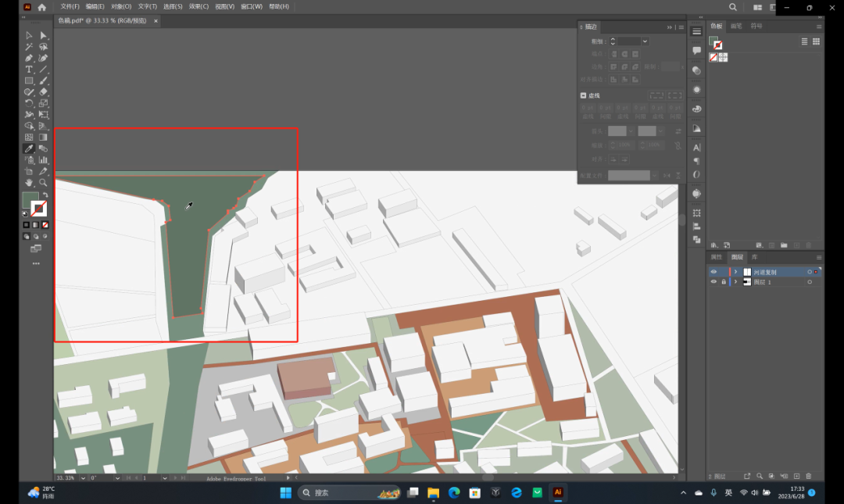Open the Layers panel options menu
844x504 pixels.
pyautogui.click(x=819, y=257)
